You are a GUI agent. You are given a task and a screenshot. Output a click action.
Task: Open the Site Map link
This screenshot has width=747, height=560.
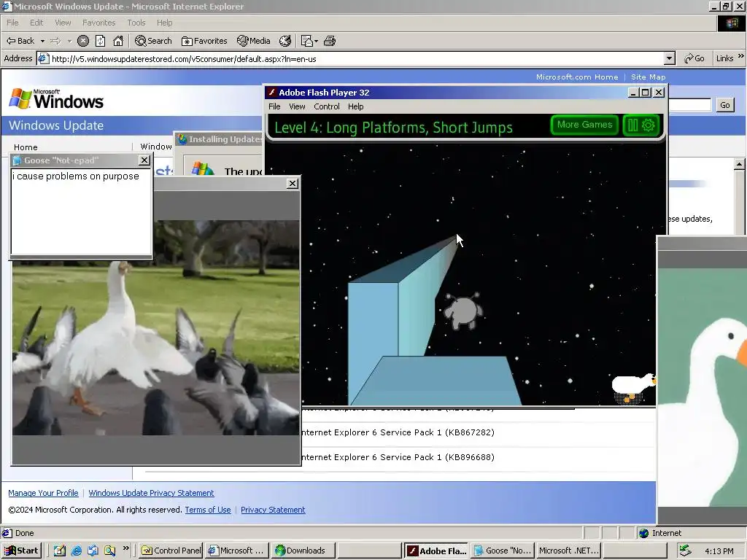point(648,77)
